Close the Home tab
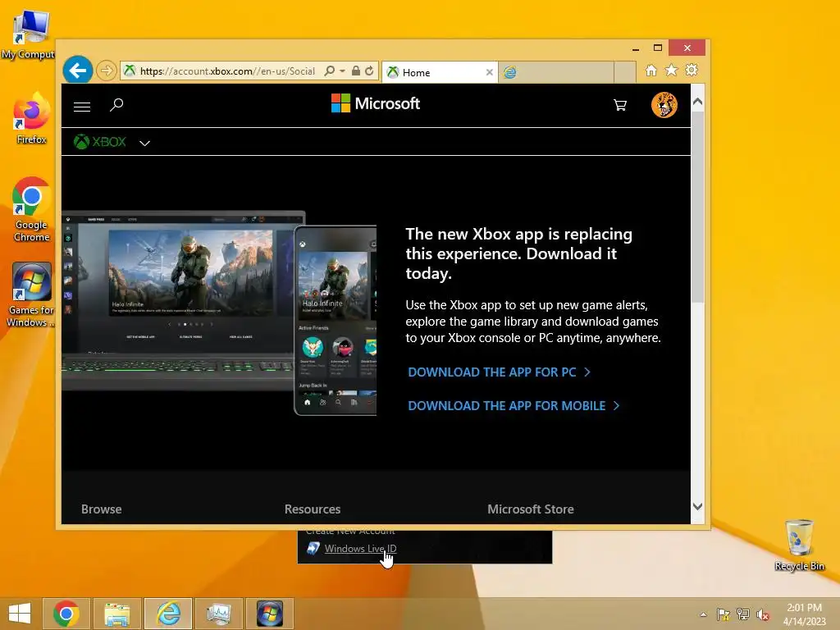840x630 pixels. pyautogui.click(x=489, y=72)
